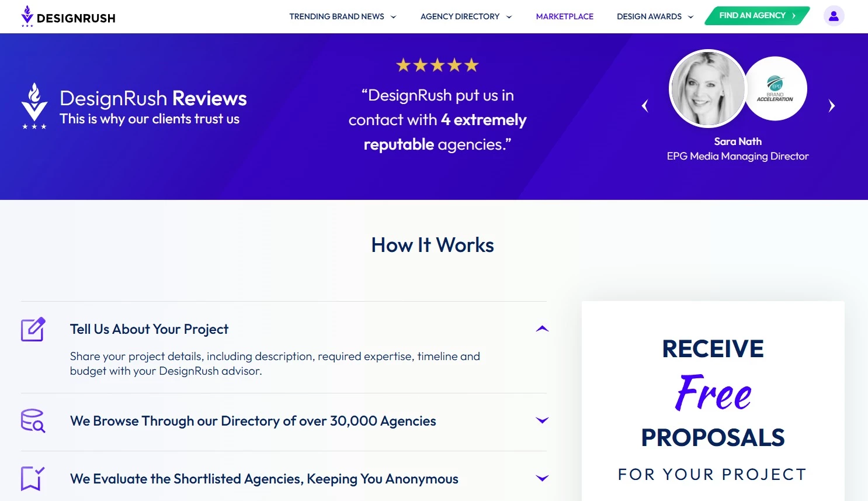Open the user account profile icon
The image size is (868, 501).
point(834,16)
